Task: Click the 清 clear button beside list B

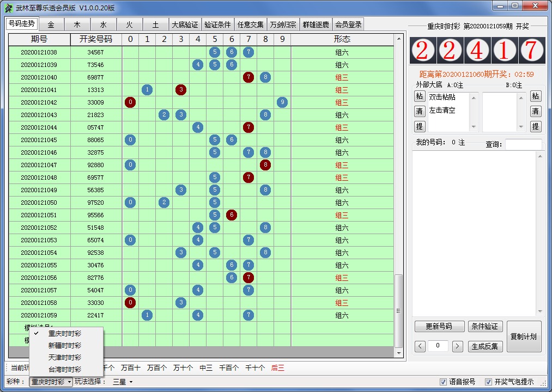Action: point(536,111)
